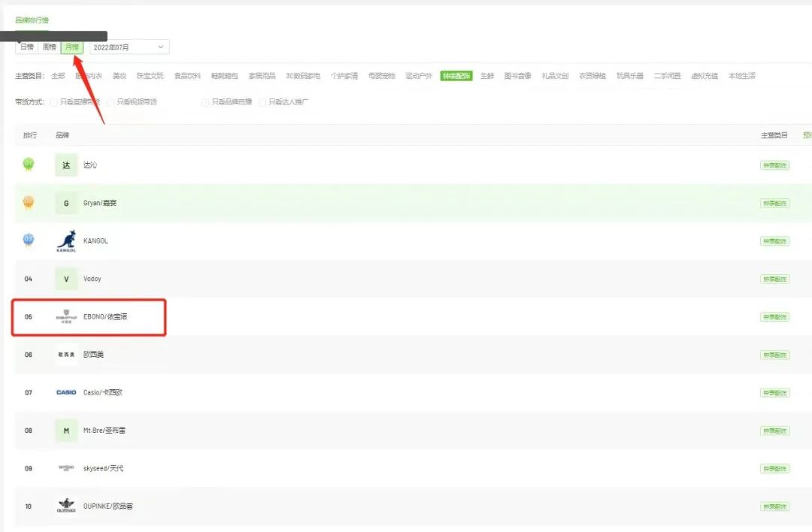Select the 二手闲置 category
Screen dimensions: 812x532
(667, 76)
